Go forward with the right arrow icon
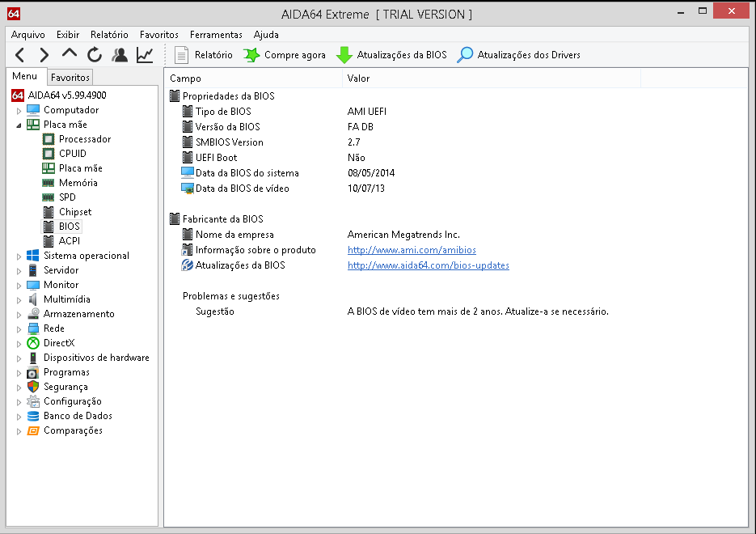The height and width of the screenshot is (534, 756). coord(44,55)
